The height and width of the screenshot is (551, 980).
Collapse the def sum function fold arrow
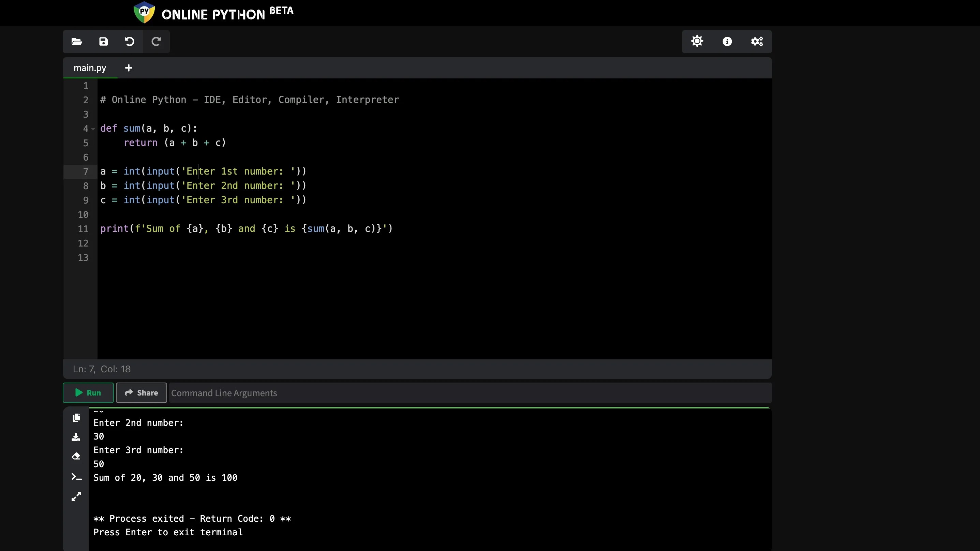pos(93,129)
